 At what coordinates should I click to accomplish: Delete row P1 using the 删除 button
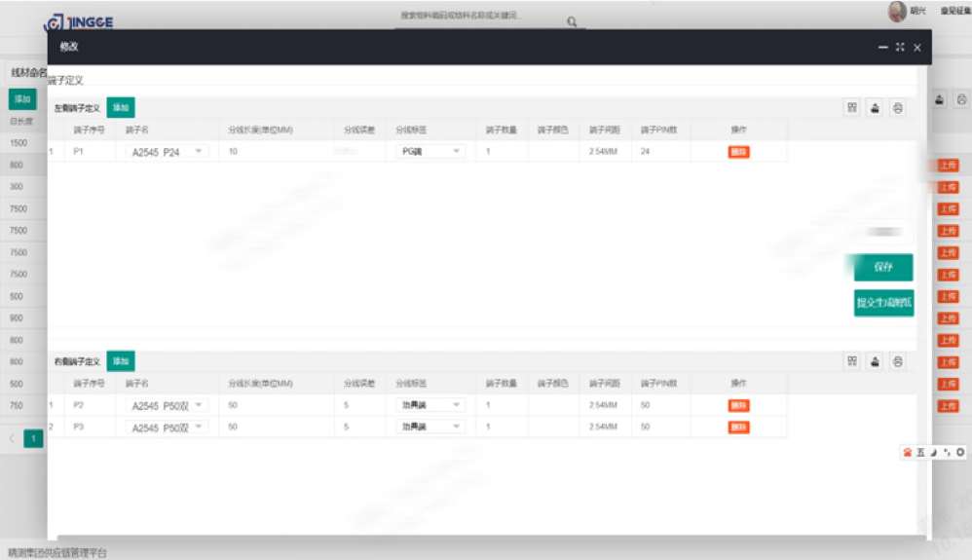pos(738,152)
